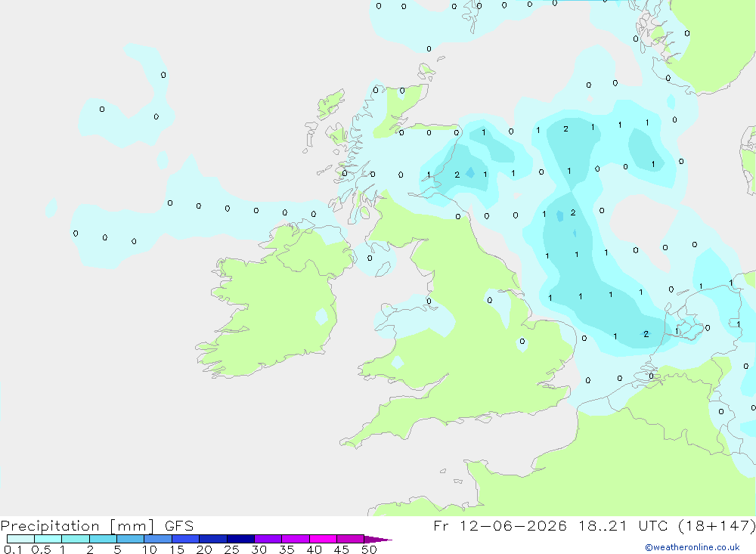Click the '0.5' legend scale label
The height and width of the screenshot is (554, 756).
coord(42,549)
